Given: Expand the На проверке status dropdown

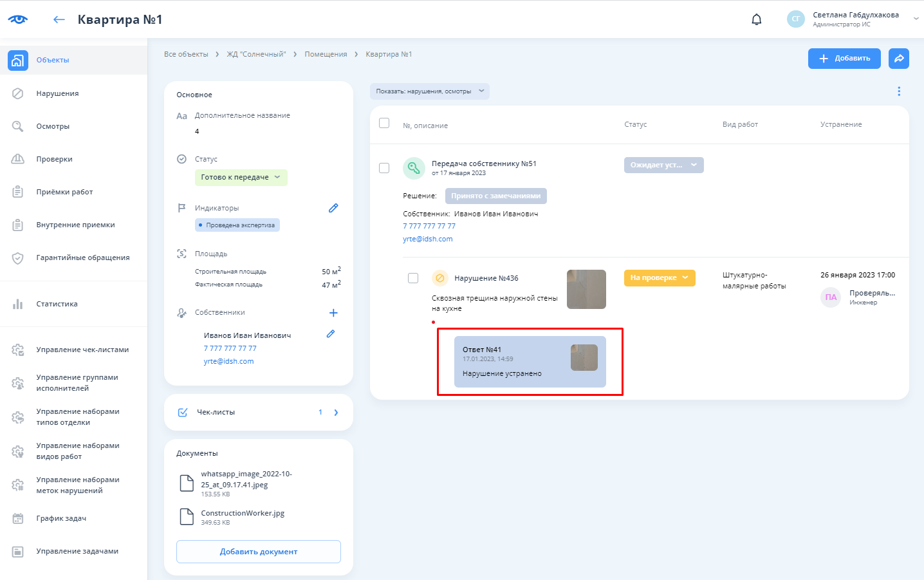Looking at the screenshot, I should tap(660, 278).
